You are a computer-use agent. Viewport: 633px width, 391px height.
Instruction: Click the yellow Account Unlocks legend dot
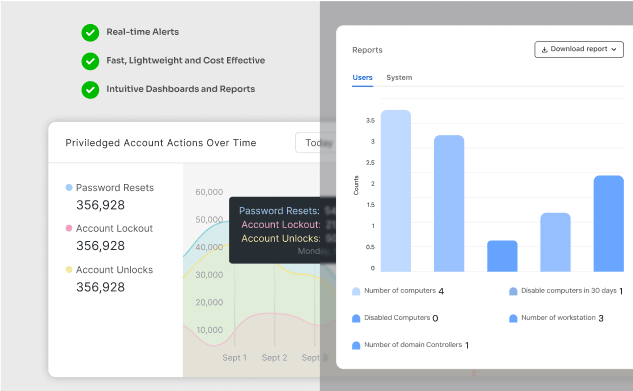tap(69, 269)
